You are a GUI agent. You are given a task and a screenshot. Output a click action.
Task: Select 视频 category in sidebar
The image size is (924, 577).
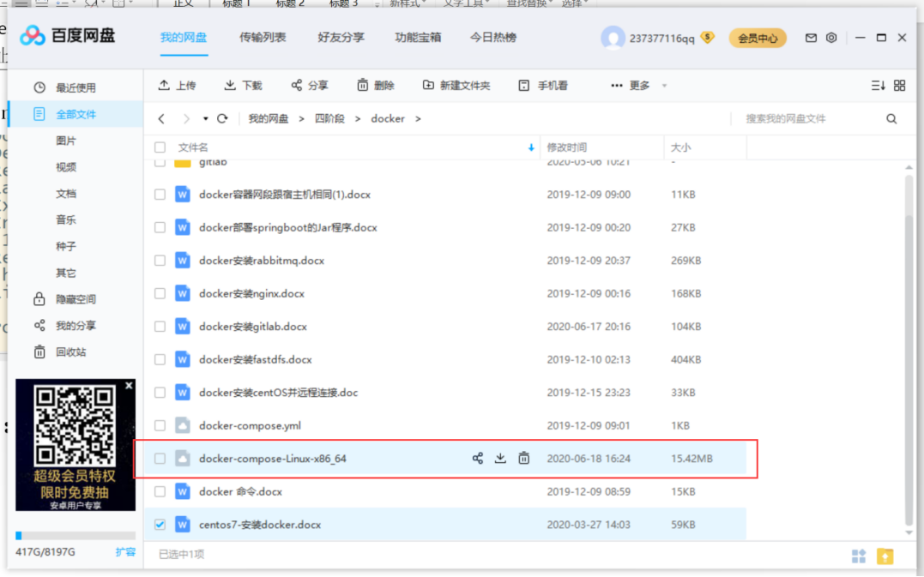click(x=66, y=167)
